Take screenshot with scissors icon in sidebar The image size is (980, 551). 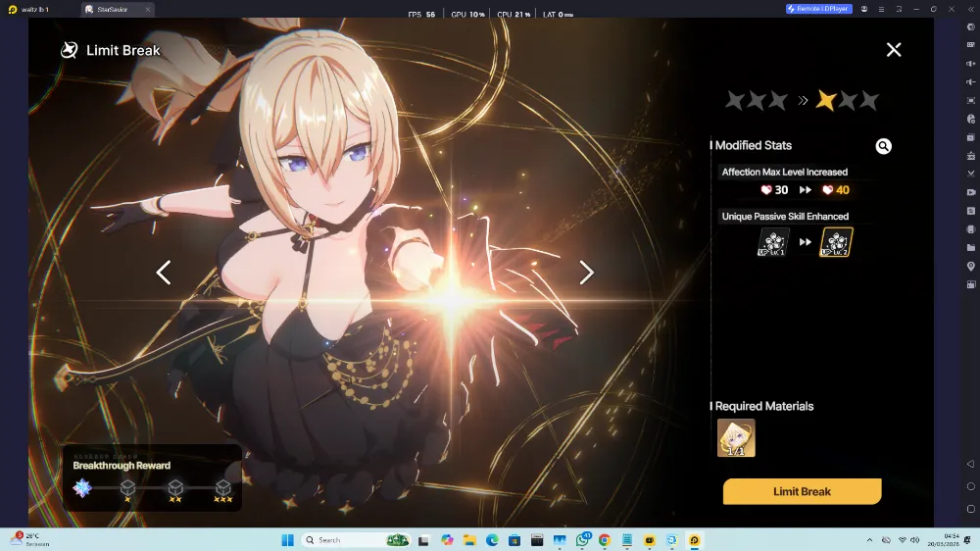[970, 174]
